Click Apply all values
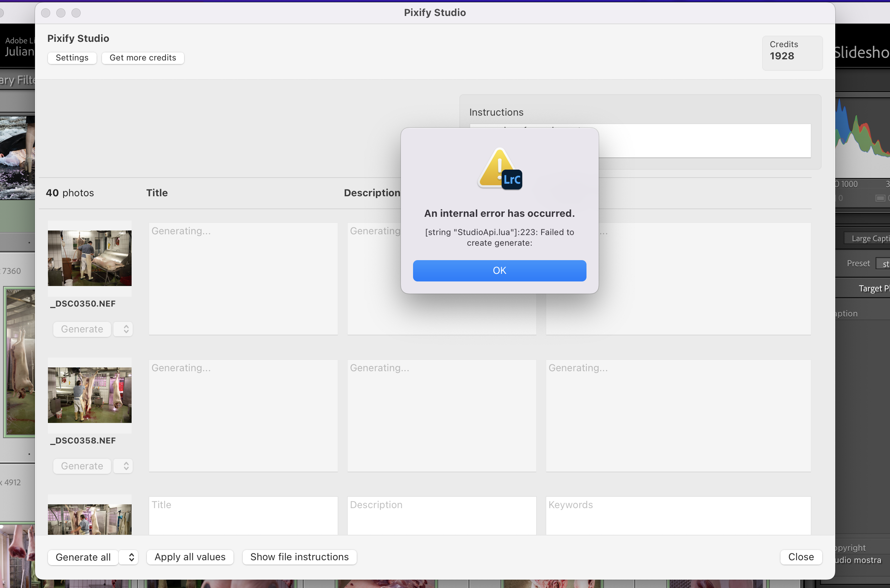The height and width of the screenshot is (588, 890). click(190, 557)
